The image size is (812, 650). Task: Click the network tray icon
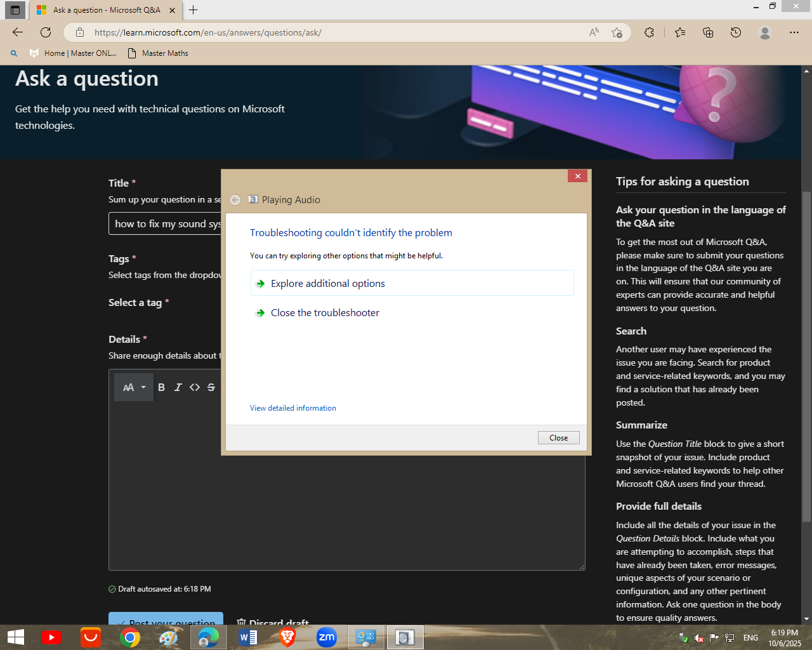(x=730, y=638)
